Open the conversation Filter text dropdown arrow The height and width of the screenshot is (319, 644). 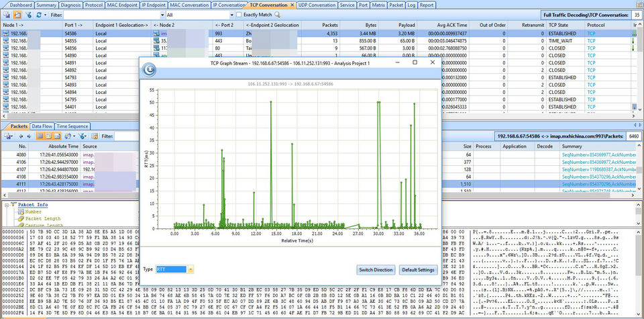click(x=162, y=14)
